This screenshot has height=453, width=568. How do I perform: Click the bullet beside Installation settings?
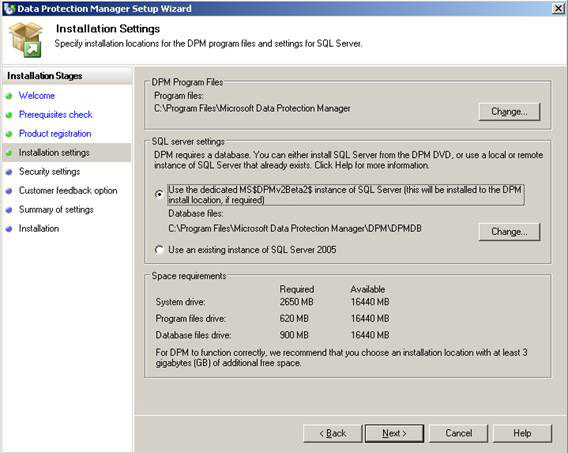click(9, 153)
